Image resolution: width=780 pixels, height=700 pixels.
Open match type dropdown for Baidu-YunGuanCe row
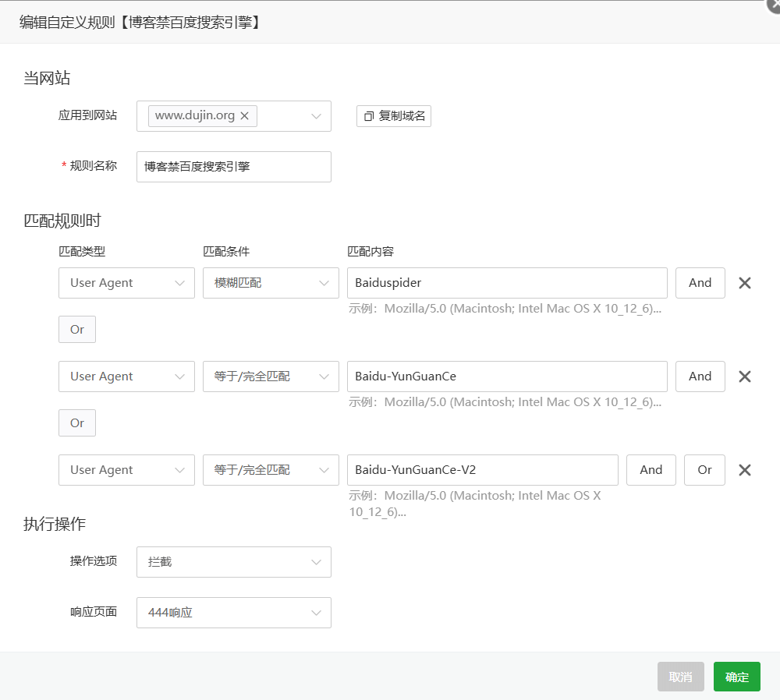coord(126,377)
